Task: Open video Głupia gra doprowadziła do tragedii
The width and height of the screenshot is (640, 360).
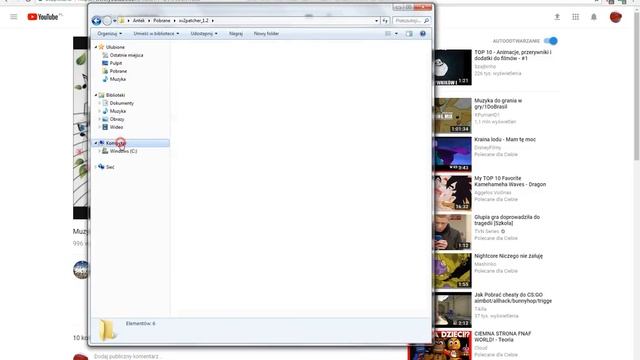Action: [507, 220]
